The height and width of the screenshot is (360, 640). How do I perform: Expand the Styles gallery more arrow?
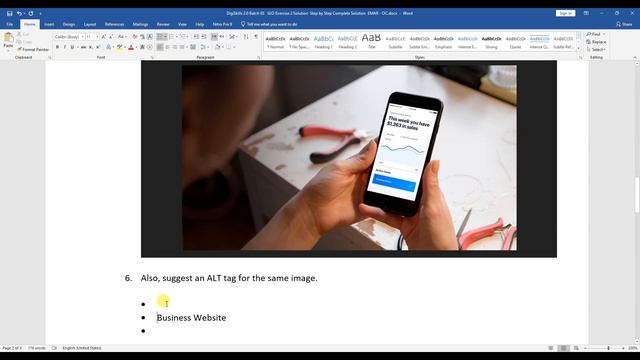pos(578,48)
